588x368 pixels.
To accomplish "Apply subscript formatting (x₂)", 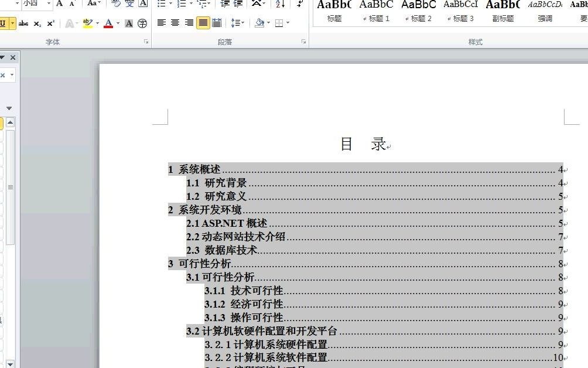I will (x=37, y=23).
